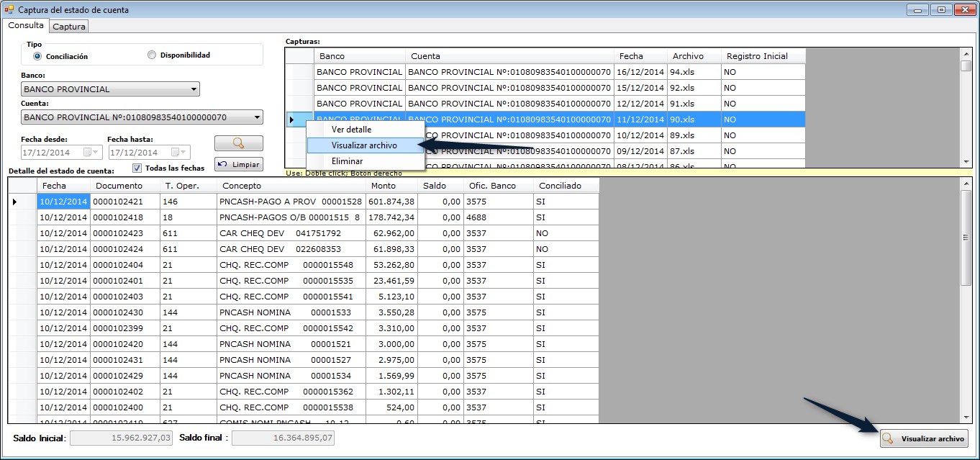The image size is (980, 460).
Task: Click concept CAR CHEQ DEV 041751792
Action: click(291, 233)
